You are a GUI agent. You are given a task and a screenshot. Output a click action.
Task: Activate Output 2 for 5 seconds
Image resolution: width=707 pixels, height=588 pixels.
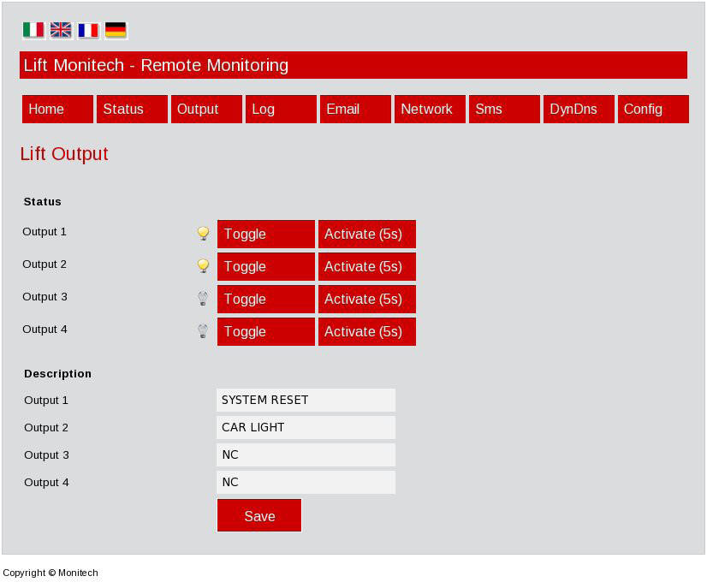(x=367, y=266)
